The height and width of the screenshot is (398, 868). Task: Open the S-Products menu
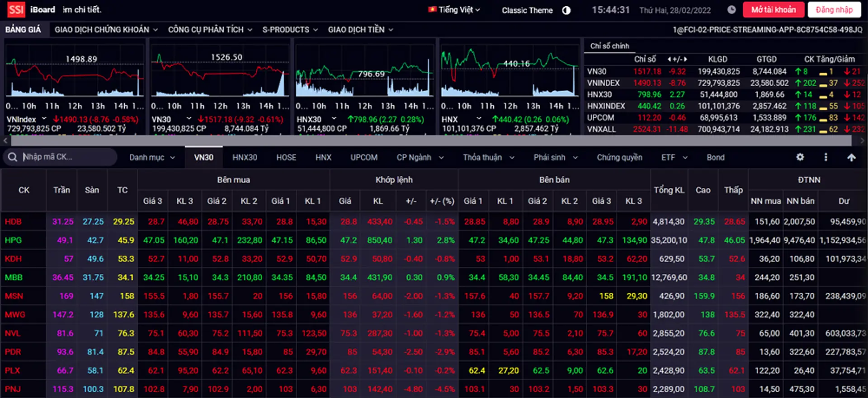pyautogui.click(x=290, y=30)
